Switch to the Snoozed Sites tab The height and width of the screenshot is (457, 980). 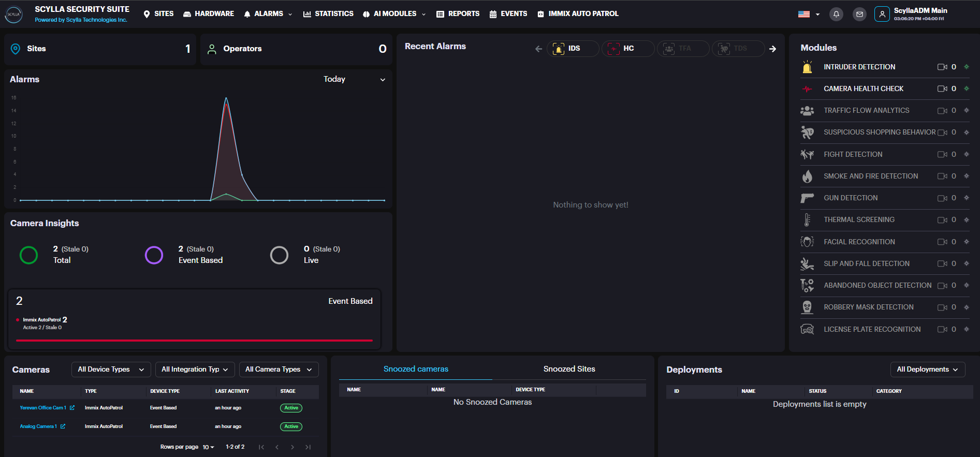click(569, 369)
